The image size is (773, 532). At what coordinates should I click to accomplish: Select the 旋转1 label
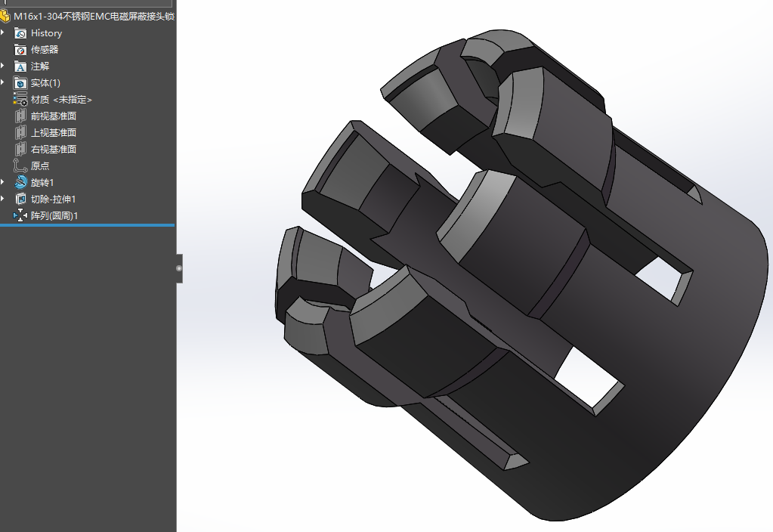42,183
